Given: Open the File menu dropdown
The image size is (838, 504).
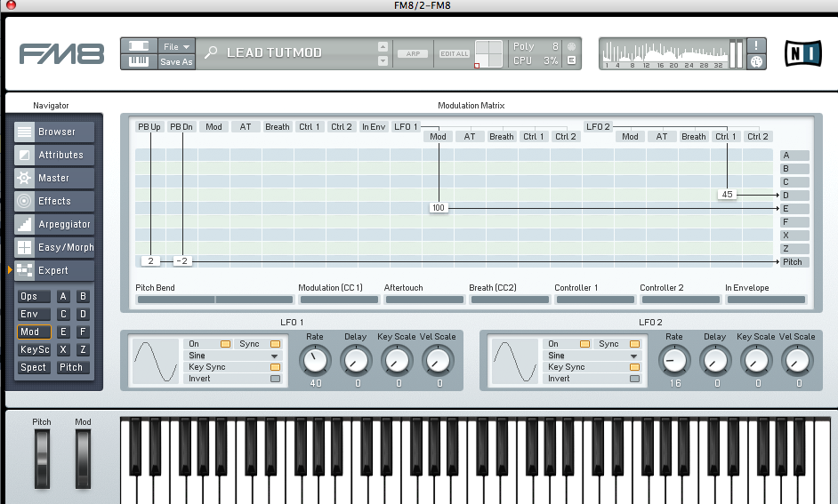Looking at the screenshot, I should tap(176, 46).
